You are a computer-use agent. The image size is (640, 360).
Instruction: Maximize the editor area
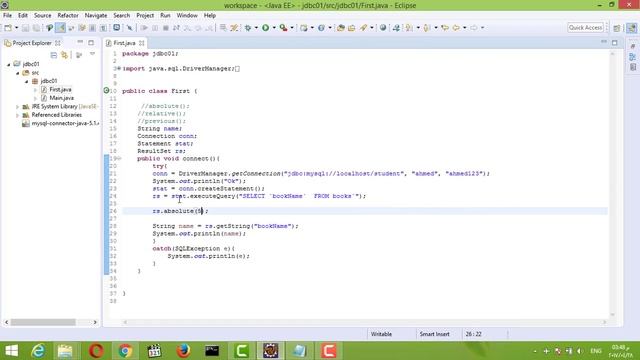pyautogui.click(x=615, y=42)
